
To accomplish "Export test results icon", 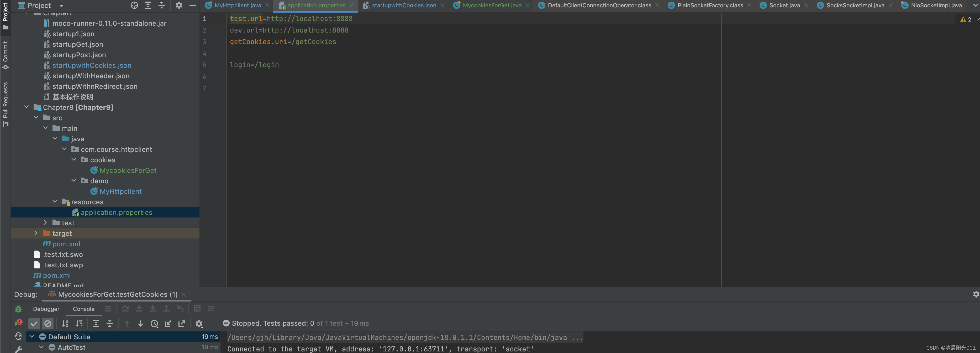I will (181, 324).
